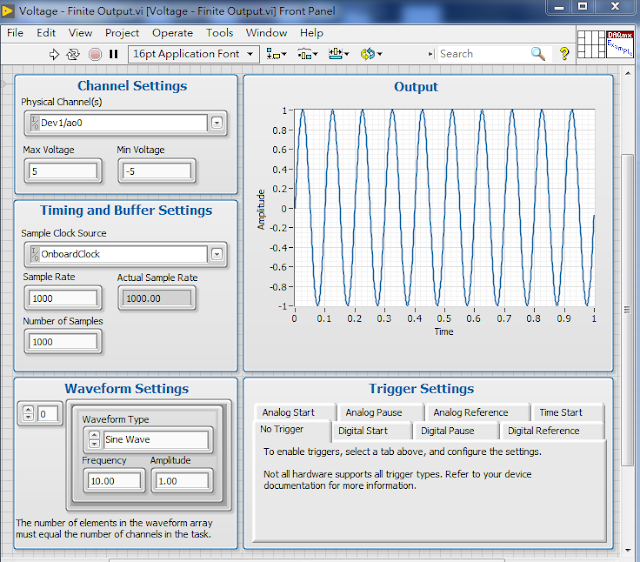Open the Help menu

311,33
